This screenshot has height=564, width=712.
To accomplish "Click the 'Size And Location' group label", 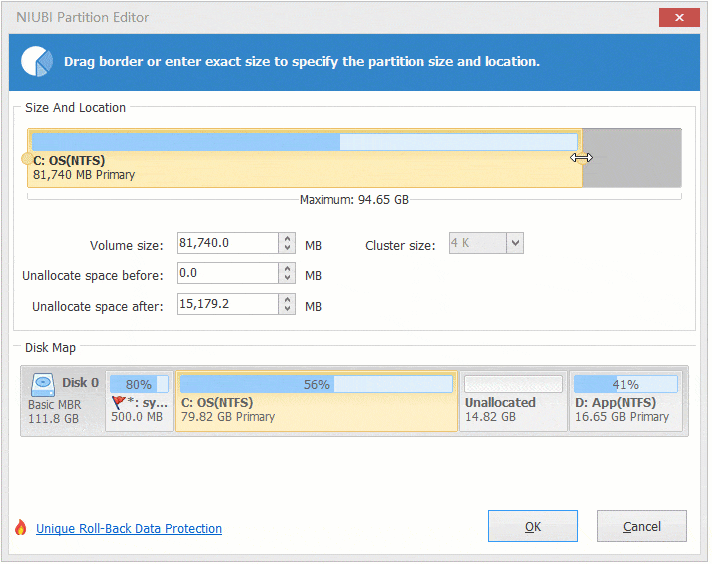I will [75, 108].
